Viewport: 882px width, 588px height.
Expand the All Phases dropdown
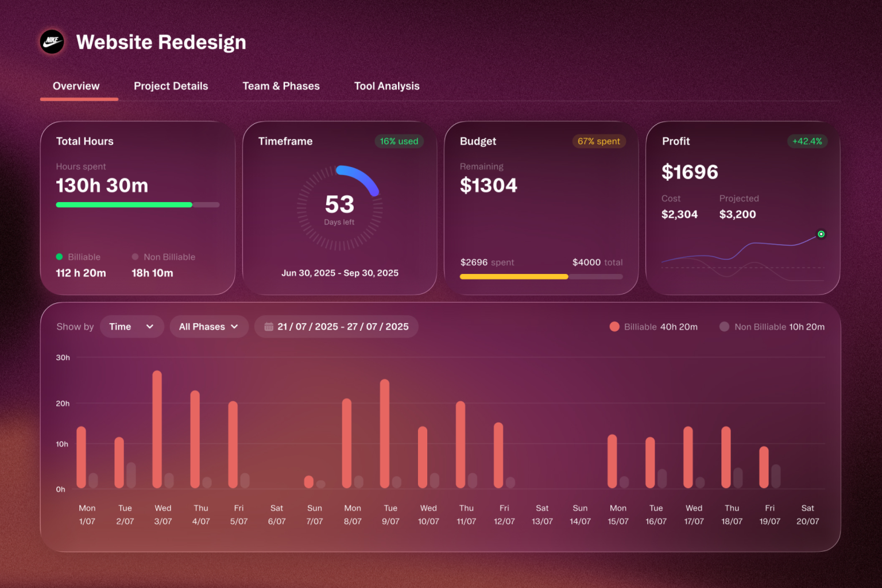pyautogui.click(x=209, y=327)
